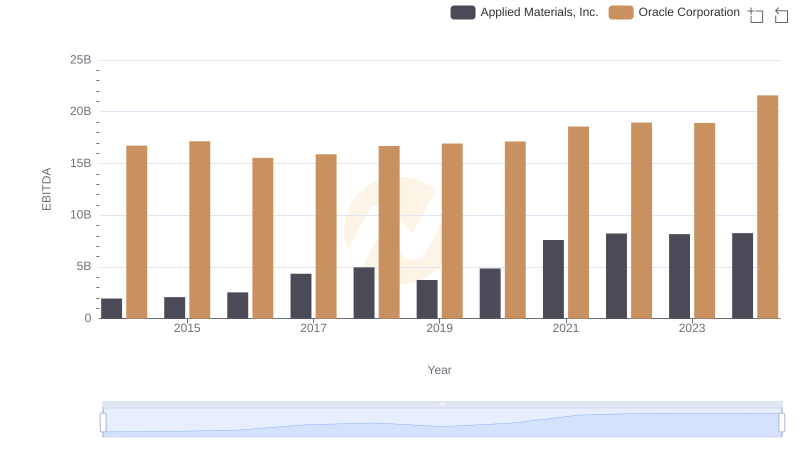The width and height of the screenshot is (800, 461).
Task: Click the x-axis label 2021
Action: coord(566,328)
